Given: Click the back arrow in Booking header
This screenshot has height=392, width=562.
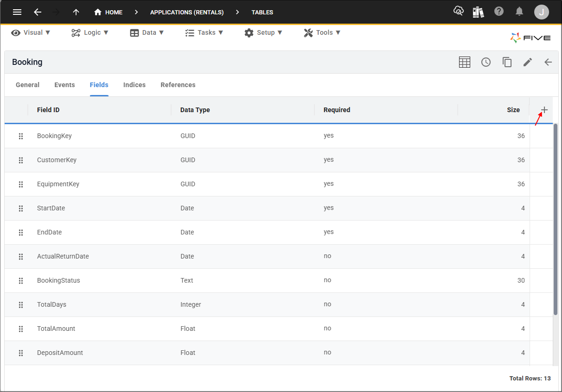Looking at the screenshot, I should [x=548, y=62].
